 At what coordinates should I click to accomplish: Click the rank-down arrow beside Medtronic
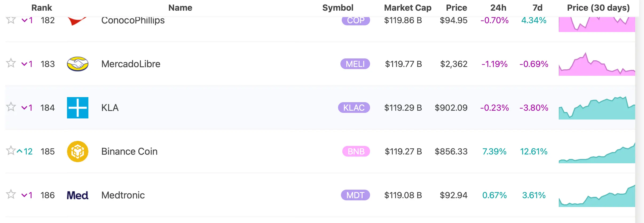[x=24, y=195]
